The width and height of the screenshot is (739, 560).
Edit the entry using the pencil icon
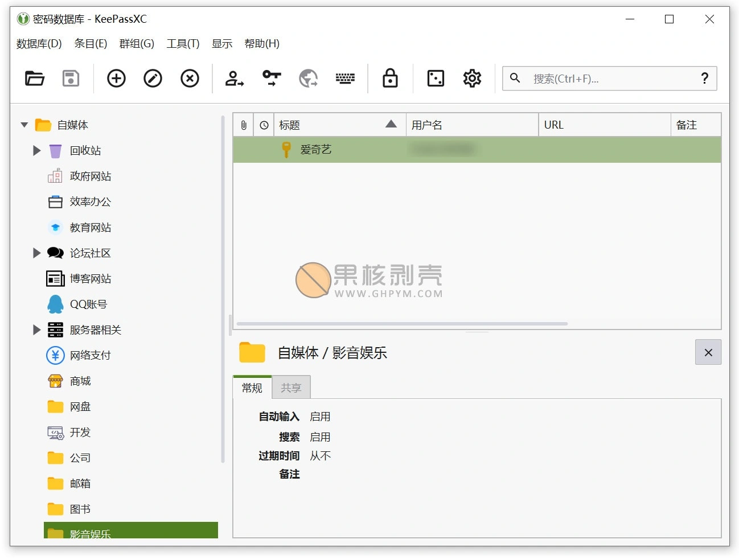tap(153, 79)
